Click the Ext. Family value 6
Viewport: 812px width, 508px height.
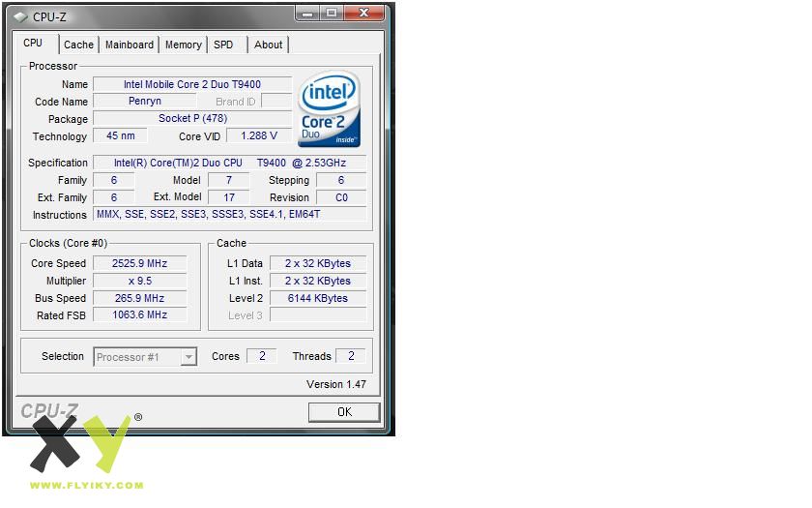tap(114, 197)
